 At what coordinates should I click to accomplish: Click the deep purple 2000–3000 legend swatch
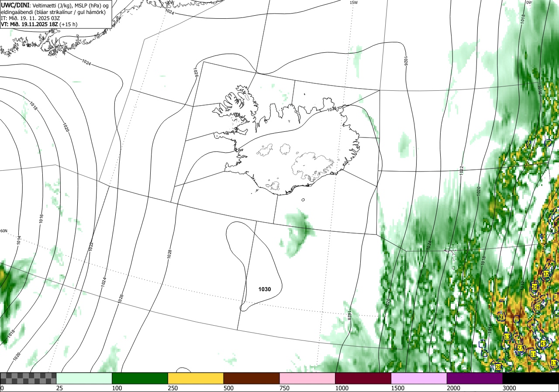click(x=475, y=378)
